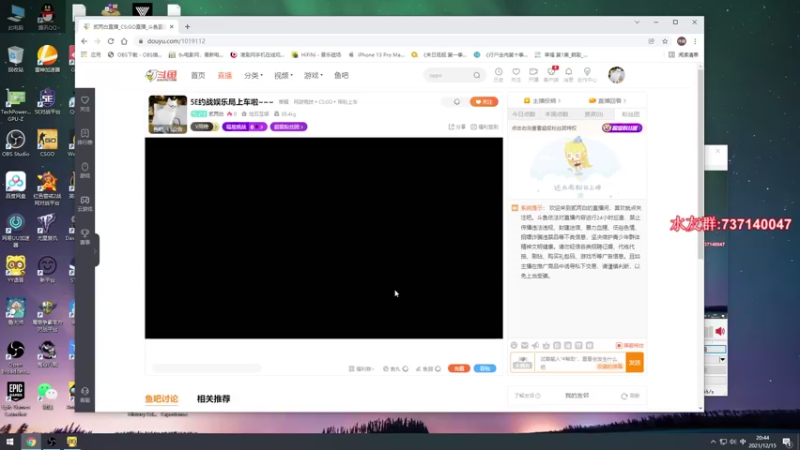Switch to the 粉丝团 tab
800x450 pixels.
coord(631,114)
